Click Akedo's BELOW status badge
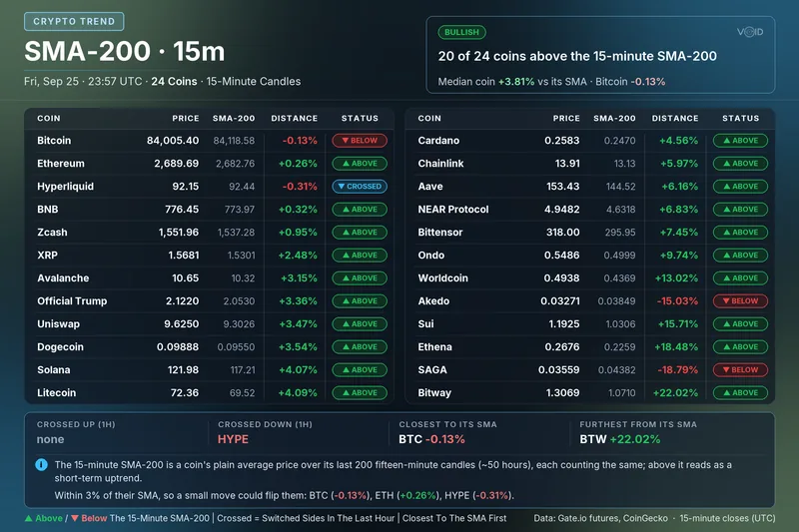 click(740, 300)
